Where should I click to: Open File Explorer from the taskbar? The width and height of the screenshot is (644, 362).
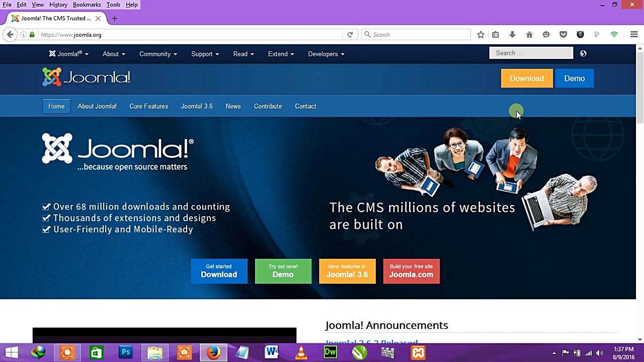[x=155, y=352]
